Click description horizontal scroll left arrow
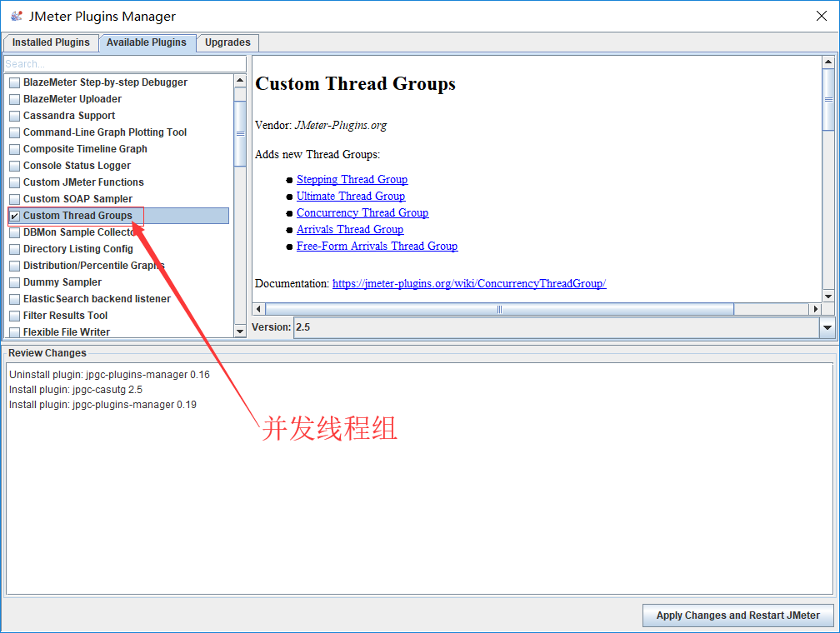The image size is (840, 633). tap(258, 309)
